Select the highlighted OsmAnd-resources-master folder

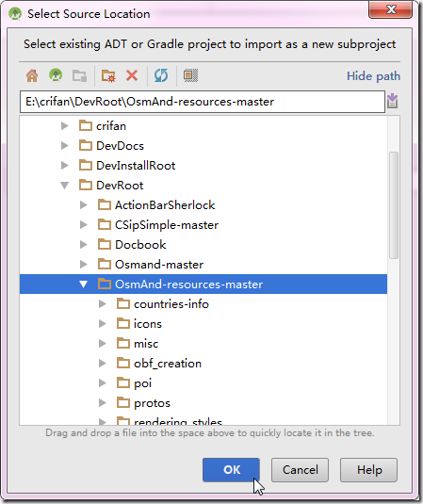[x=203, y=285]
